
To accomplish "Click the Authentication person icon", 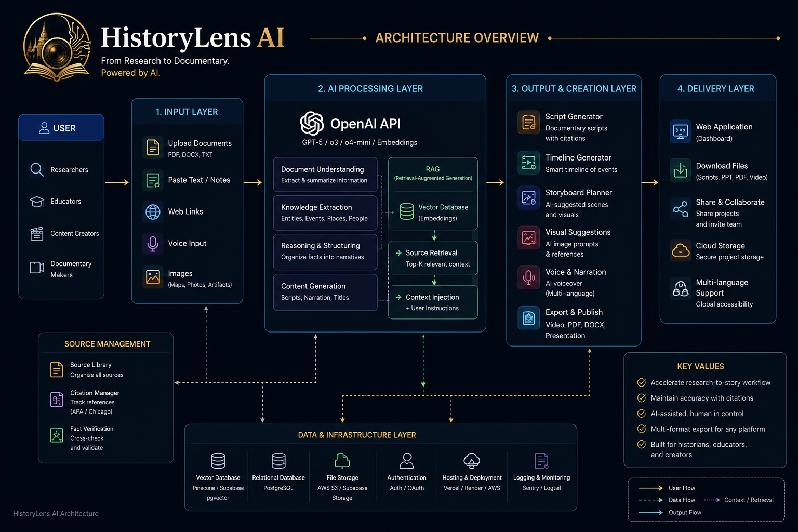I will [407, 461].
